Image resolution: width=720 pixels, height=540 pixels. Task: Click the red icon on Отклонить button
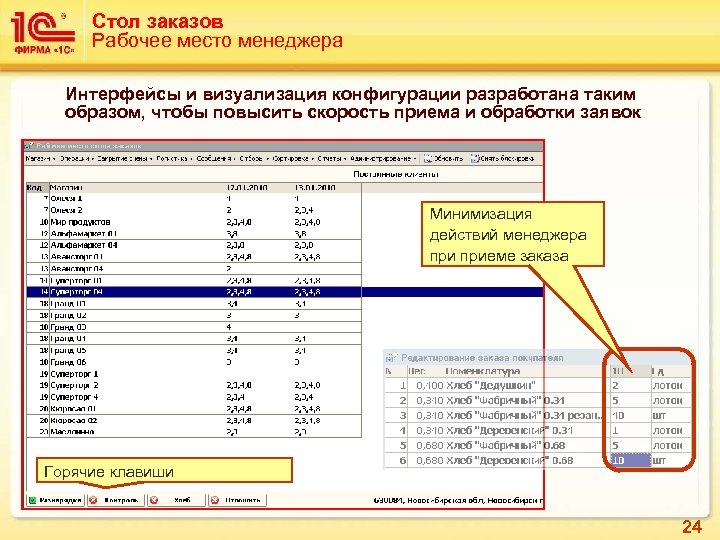[215, 500]
